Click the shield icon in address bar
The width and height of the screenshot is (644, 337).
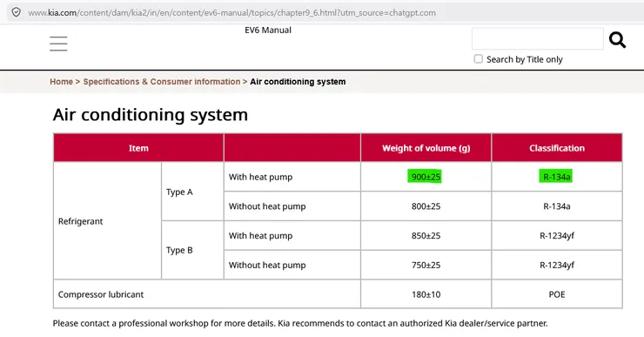[16, 12]
